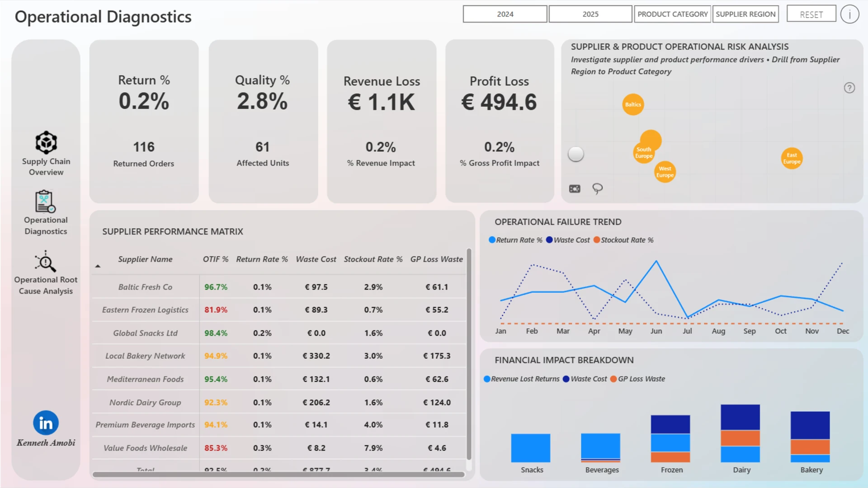868x488 pixels.
Task: Filter to year 2024
Action: 505,14
